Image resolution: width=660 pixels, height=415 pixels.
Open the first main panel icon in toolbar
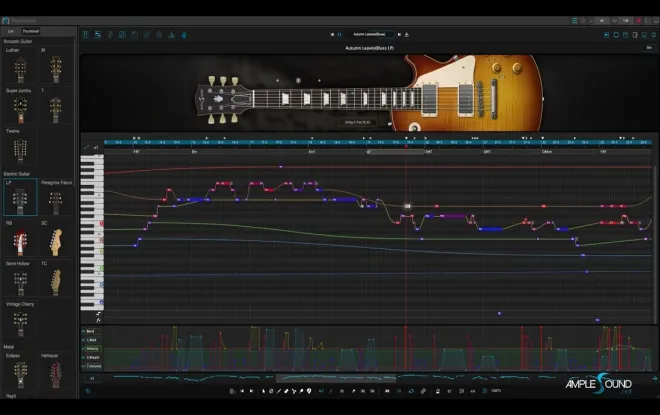pos(85,35)
